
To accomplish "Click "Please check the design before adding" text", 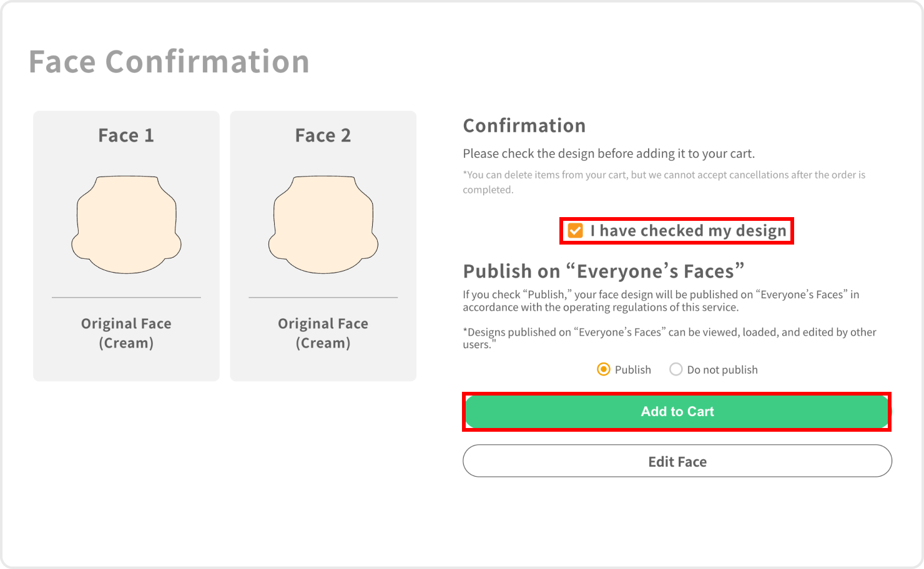I will coord(608,153).
